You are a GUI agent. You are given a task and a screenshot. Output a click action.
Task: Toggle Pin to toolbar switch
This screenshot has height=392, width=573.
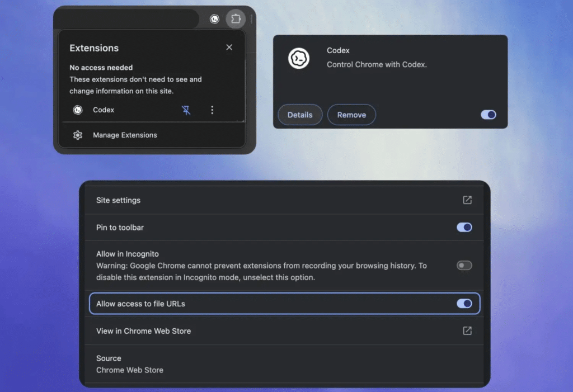click(464, 227)
